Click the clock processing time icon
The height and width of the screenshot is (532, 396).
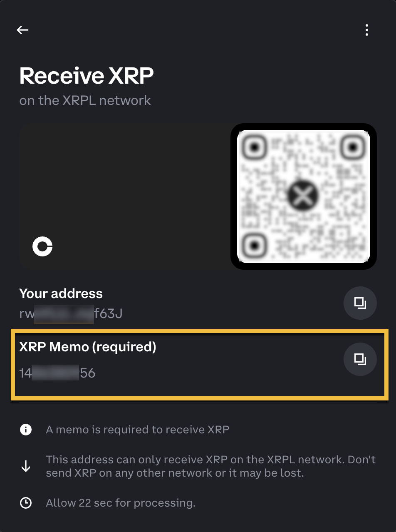(x=26, y=503)
